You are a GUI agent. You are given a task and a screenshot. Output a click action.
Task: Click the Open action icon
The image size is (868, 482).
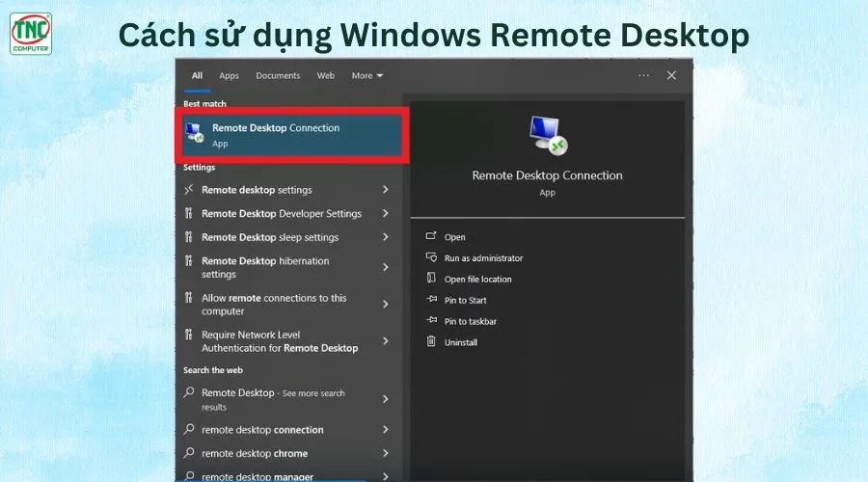tap(431, 236)
